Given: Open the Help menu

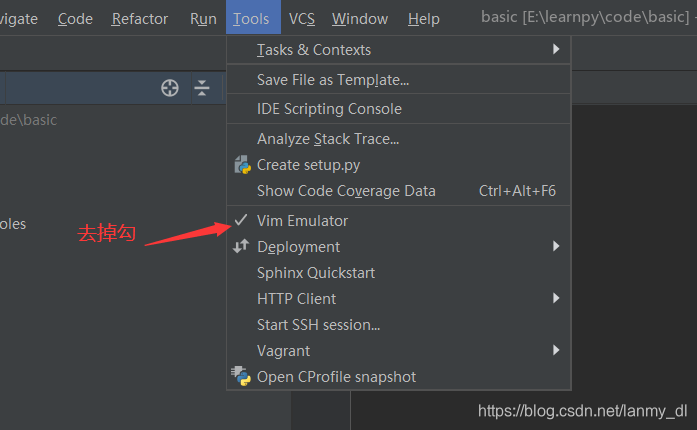Looking at the screenshot, I should (424, 19).
